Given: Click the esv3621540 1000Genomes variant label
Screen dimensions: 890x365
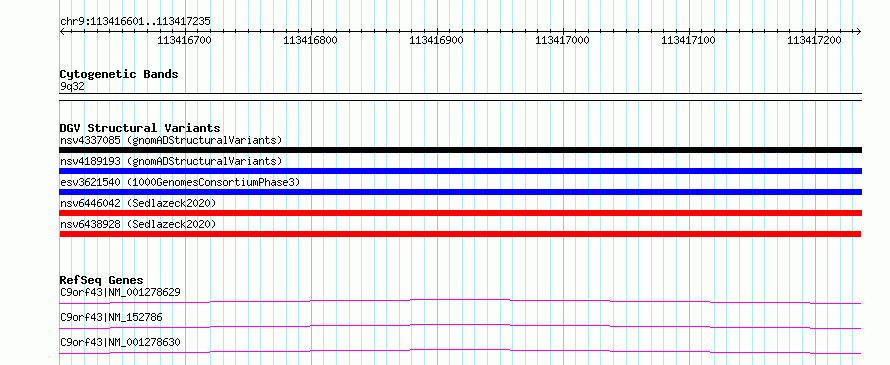Looking at the screenshot, I should click(179, 182).
